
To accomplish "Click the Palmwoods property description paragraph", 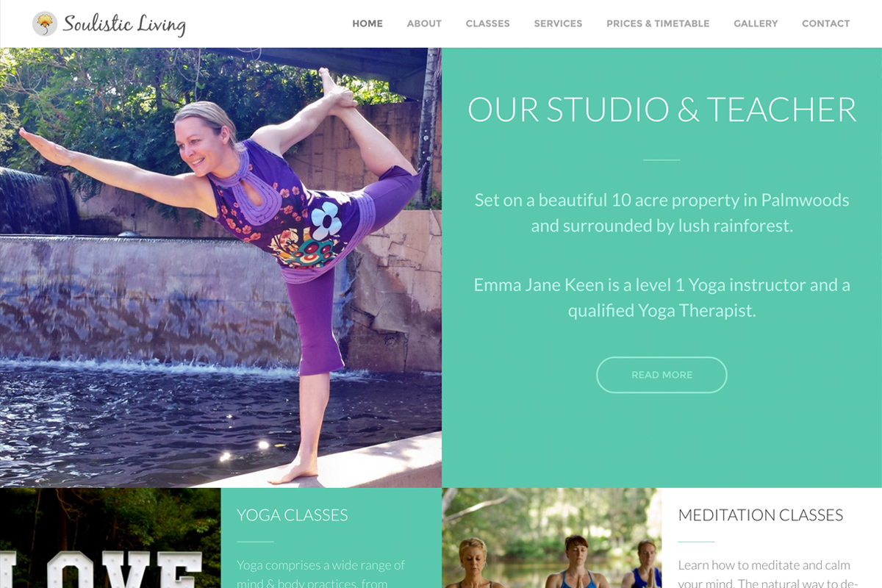I will pyautogui.click(x=661, y=212).
